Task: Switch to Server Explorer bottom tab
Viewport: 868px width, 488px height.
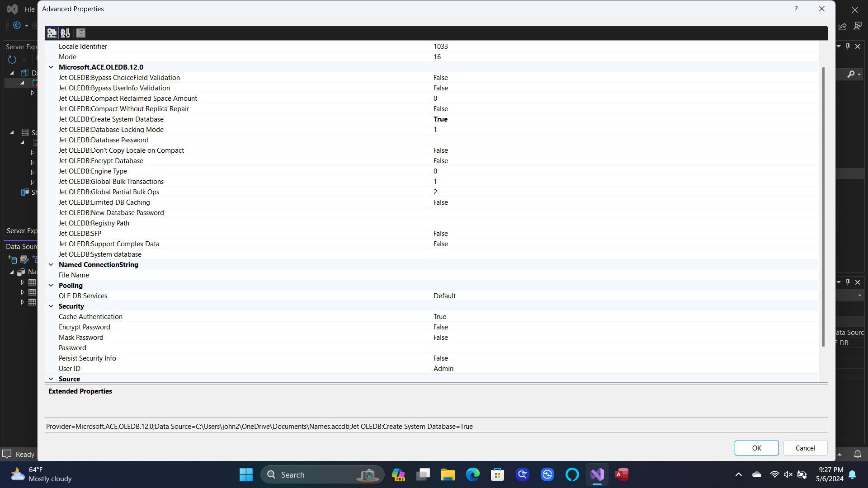Action: pyautogui.click(x=22, y=230)
